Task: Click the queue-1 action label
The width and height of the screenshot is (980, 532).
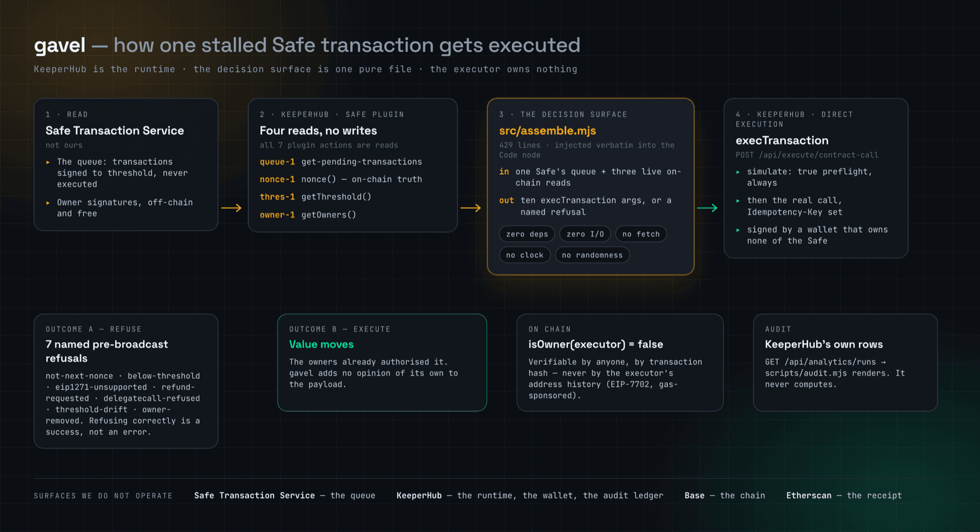Action: (277, 162)
